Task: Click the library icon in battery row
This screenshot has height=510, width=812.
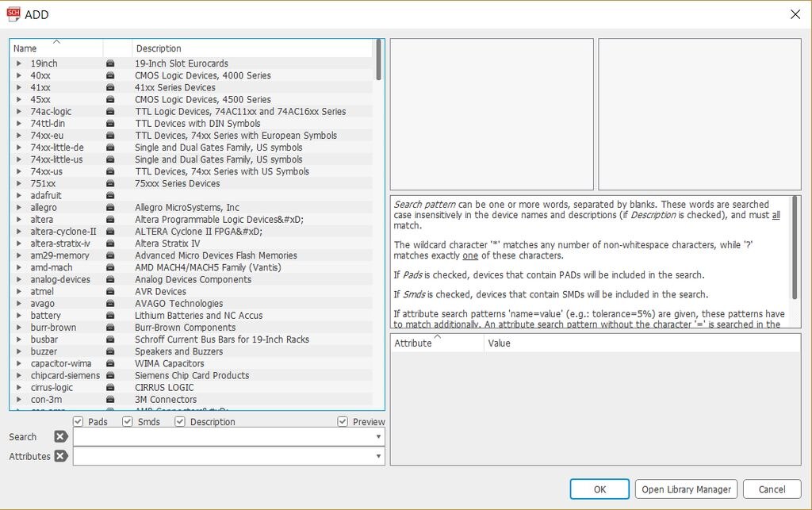Action: [109, 316]
